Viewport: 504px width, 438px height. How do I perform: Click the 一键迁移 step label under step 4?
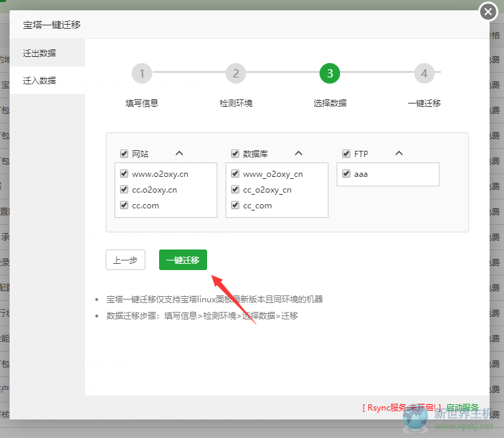(424, 103)
